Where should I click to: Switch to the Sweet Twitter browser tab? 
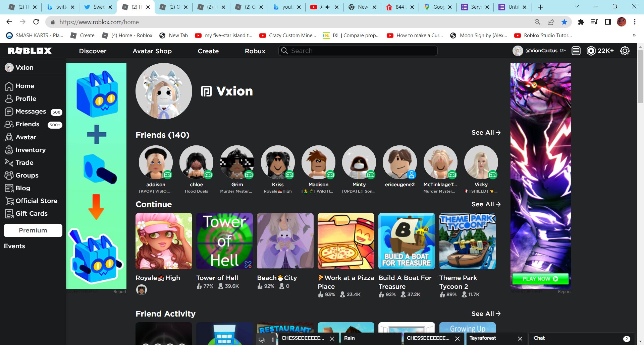(98, 7)
